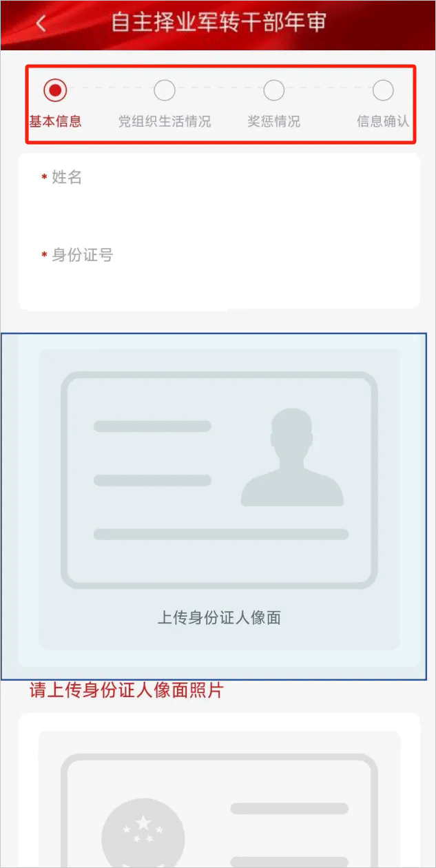This screenshot has width=436, height=868.
Task: Jump to 信息确认 step label
Action: pos(383,122)
